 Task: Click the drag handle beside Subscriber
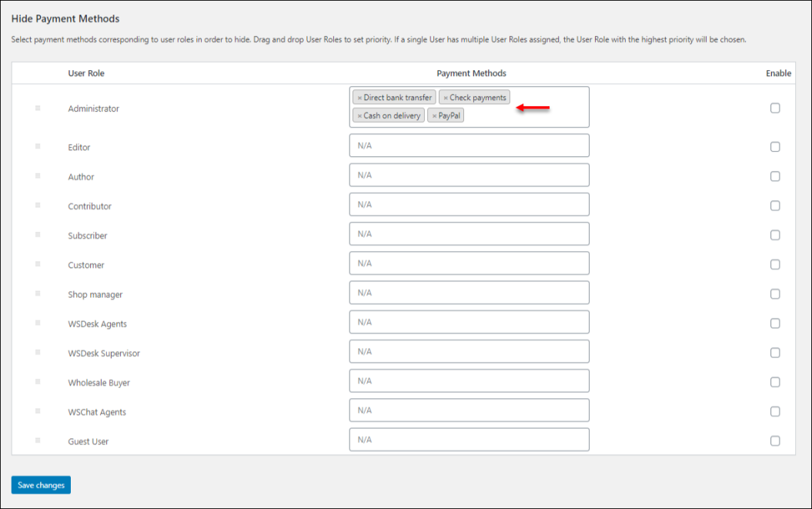(x=37, y=235)
